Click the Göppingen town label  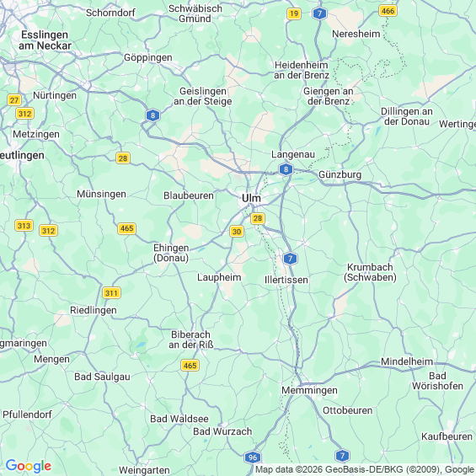[x=148, y=57]
